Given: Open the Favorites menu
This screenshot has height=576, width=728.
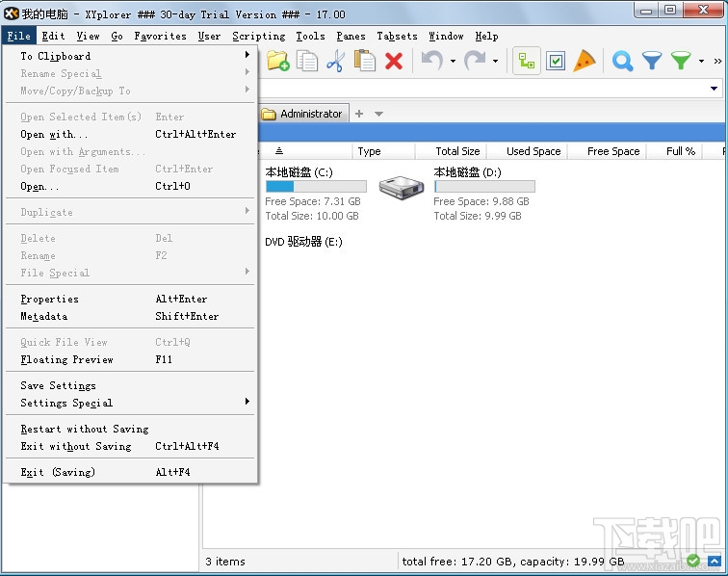Looking at the screenshot, I should coord(160,36).
